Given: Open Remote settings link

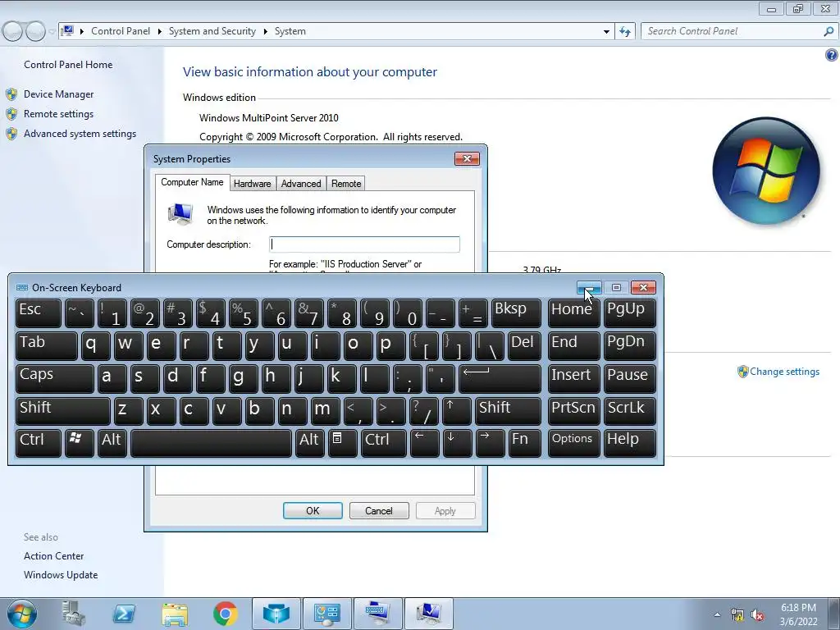Looking at the screenshot, I should [x=58, y=114].
